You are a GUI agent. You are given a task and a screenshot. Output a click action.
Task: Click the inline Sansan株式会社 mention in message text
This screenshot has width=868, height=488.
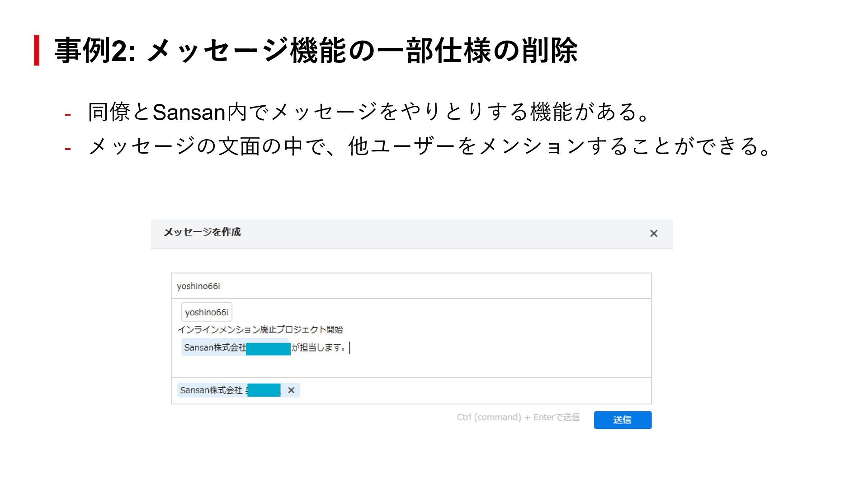(x=215, y=348)
